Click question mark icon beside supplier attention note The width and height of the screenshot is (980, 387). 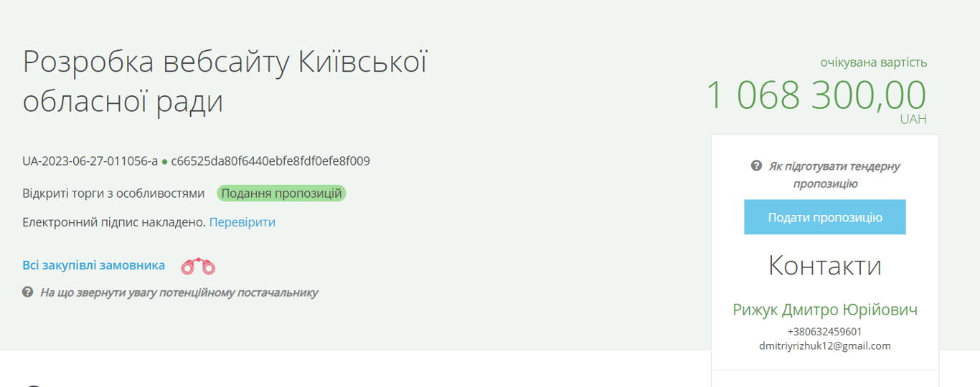28,292
